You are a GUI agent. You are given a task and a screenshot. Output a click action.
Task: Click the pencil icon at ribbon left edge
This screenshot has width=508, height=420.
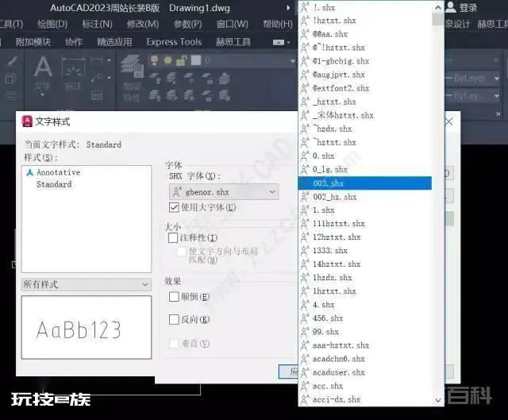click(x=11, y=61)
